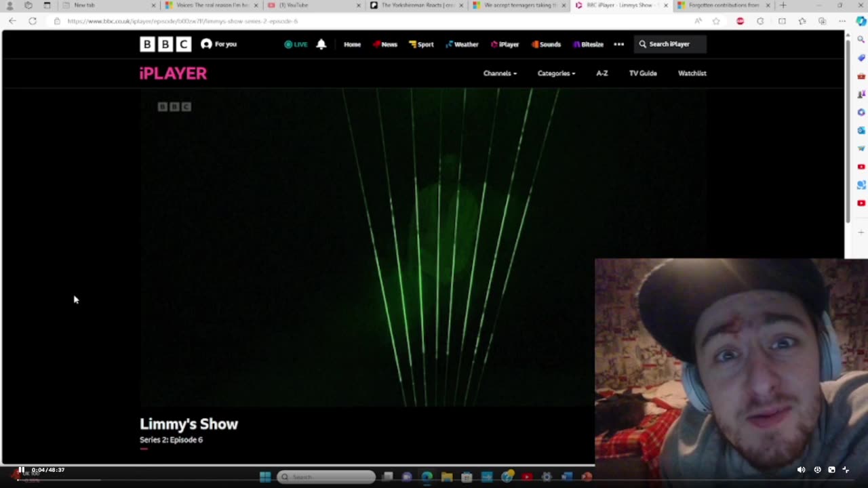Open browser Settings and more menu
The image size is (868, 488).
[842, 21]
